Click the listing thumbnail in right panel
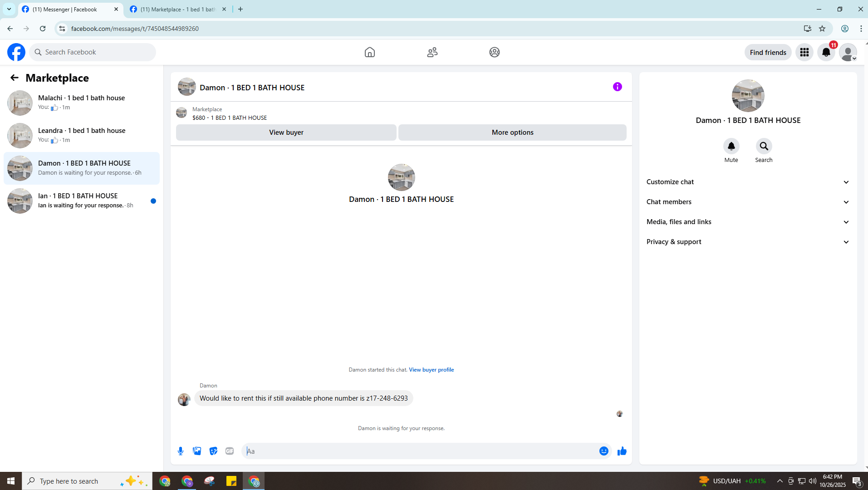Viewport: 868px width, 490px height. (748, 96)
